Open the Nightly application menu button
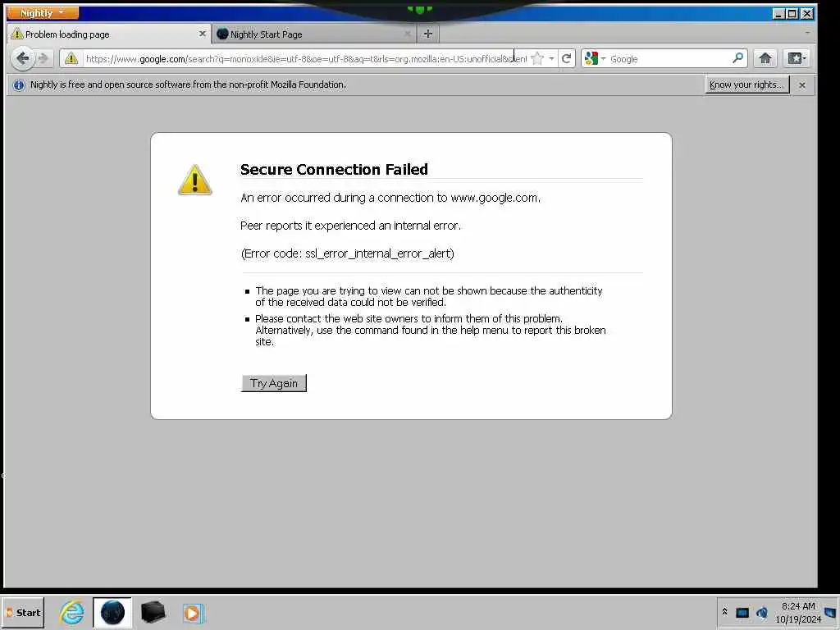Viewport: 840px width, 630px height. (x=42, y=12)
